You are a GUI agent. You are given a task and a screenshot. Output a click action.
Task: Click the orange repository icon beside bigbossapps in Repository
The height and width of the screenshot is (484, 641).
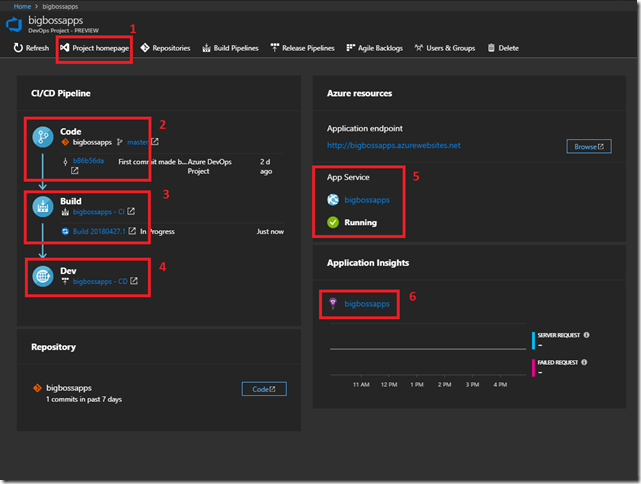tap(37, 388)
